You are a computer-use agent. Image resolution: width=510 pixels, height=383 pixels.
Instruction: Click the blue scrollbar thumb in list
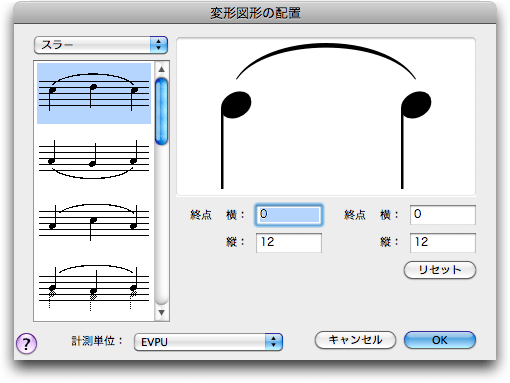click(x=162, y=111)
